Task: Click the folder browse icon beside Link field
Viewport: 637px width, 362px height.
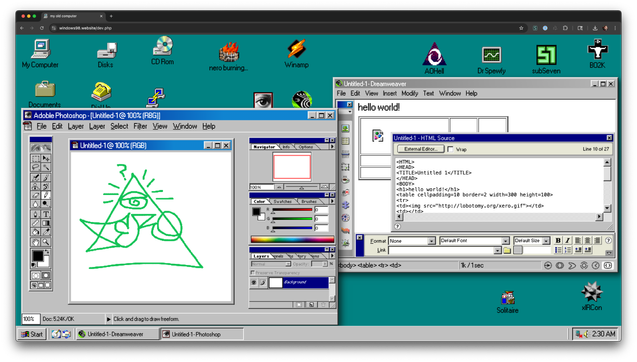Action: point(507,250)
